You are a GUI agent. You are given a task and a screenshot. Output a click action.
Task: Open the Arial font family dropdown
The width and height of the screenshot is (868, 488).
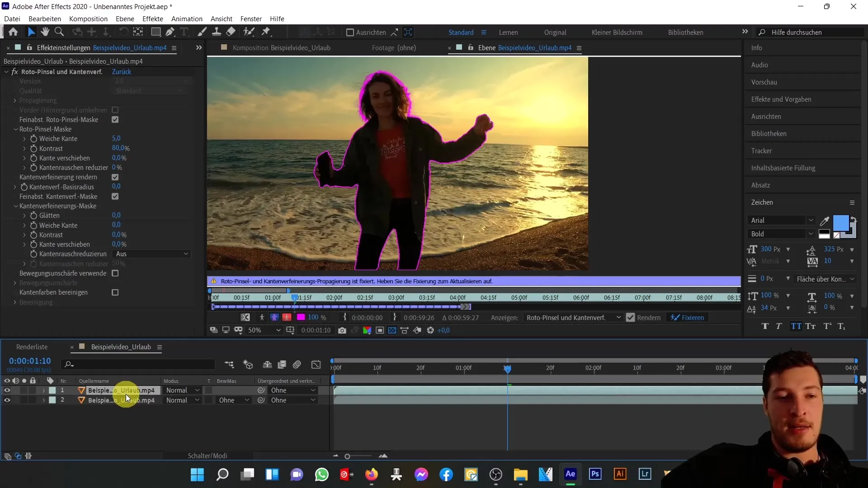781,221
